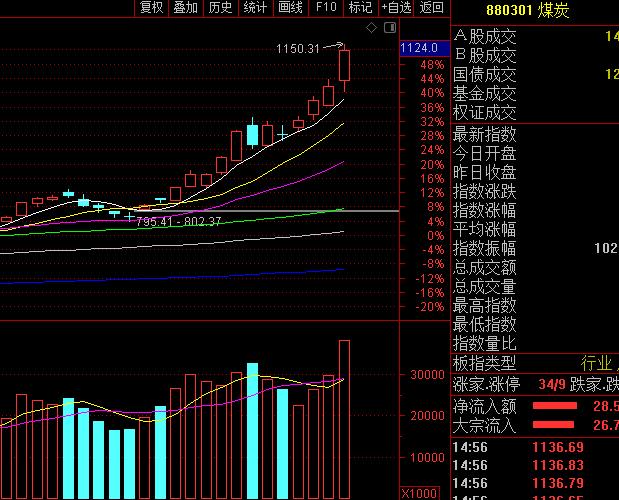Click the 板指类型 label

coord(484,363)
